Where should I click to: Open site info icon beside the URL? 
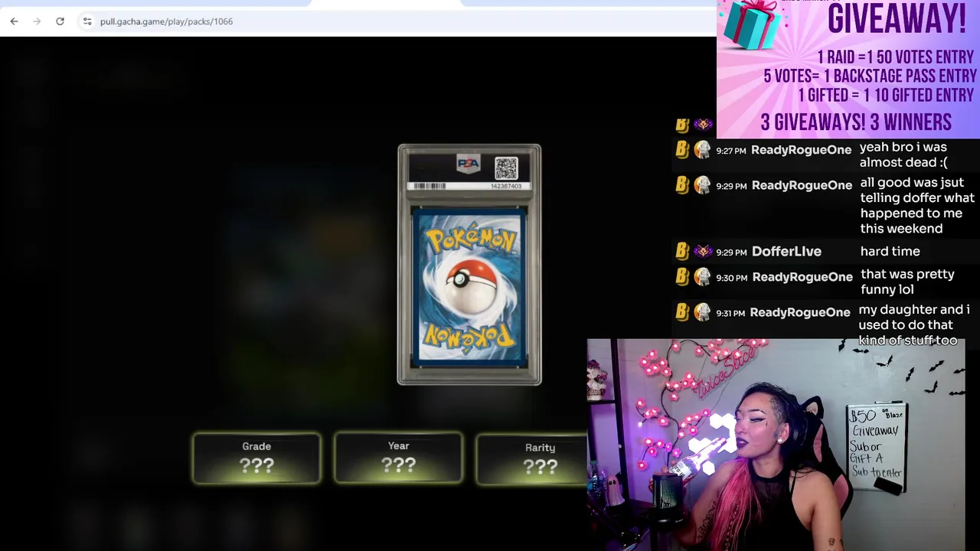pyautogui.click(x=87, y=21)
